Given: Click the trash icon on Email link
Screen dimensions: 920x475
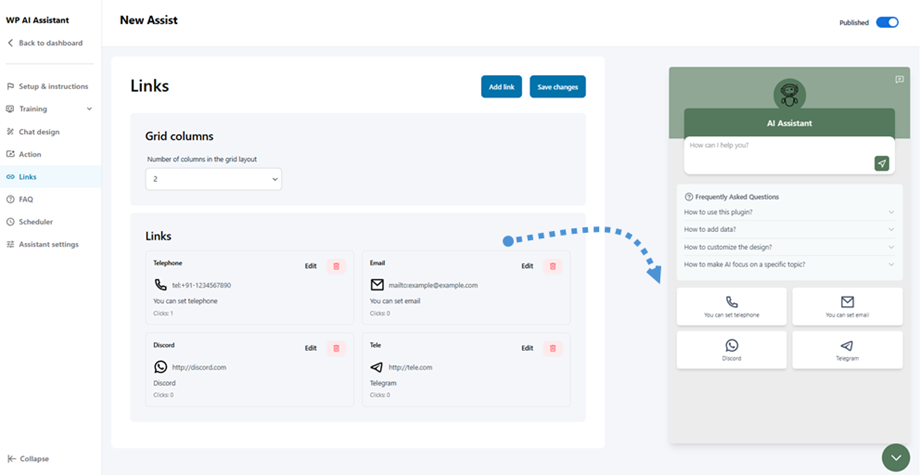Looking at the screenshot, I should [552, 266].
